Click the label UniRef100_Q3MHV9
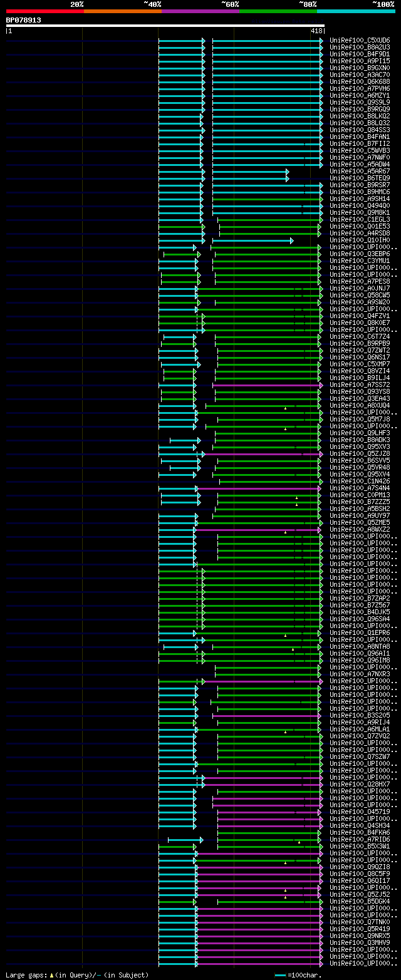Image resolution: width=401 pixels, height=980 pixels. point(360,942)
